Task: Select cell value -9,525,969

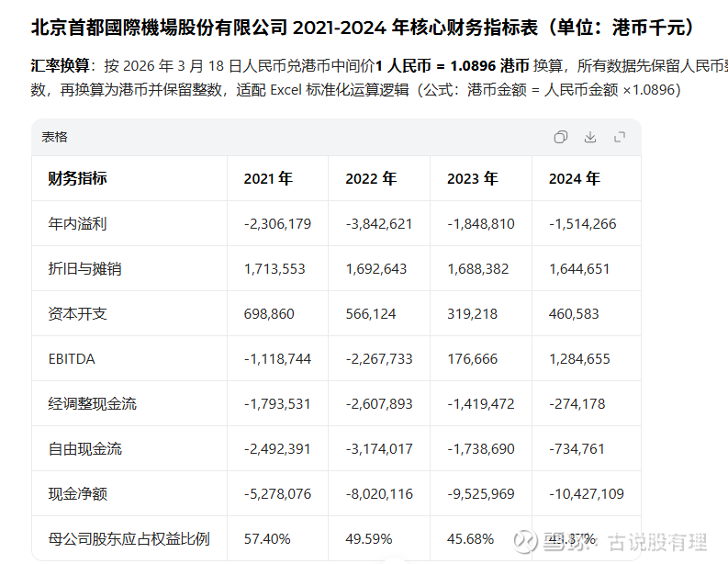Action: click(481, 494)
